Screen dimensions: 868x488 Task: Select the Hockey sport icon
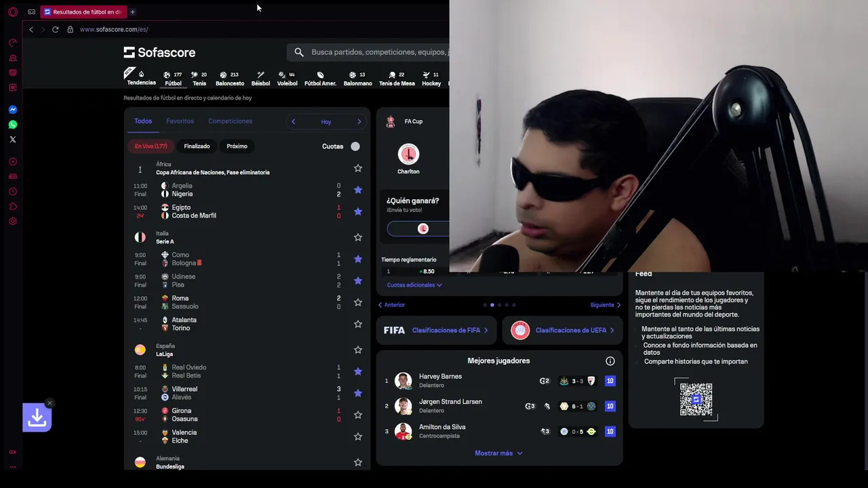(x=431, y=79)
